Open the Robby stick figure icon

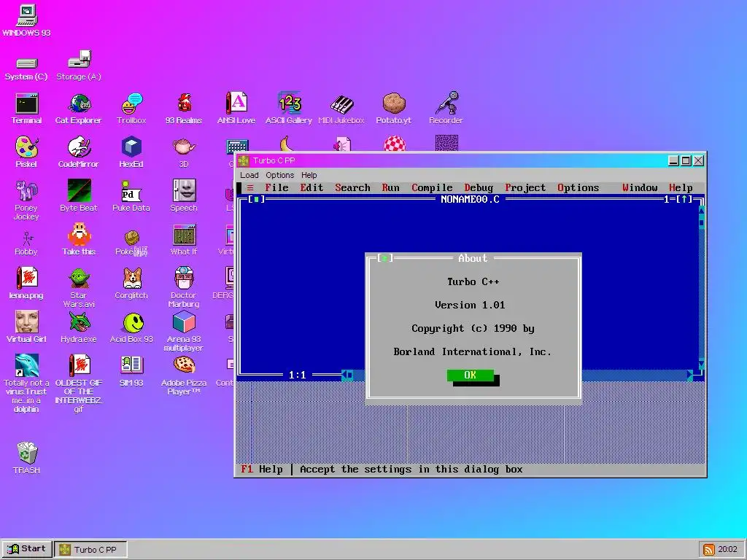(26, 244)
